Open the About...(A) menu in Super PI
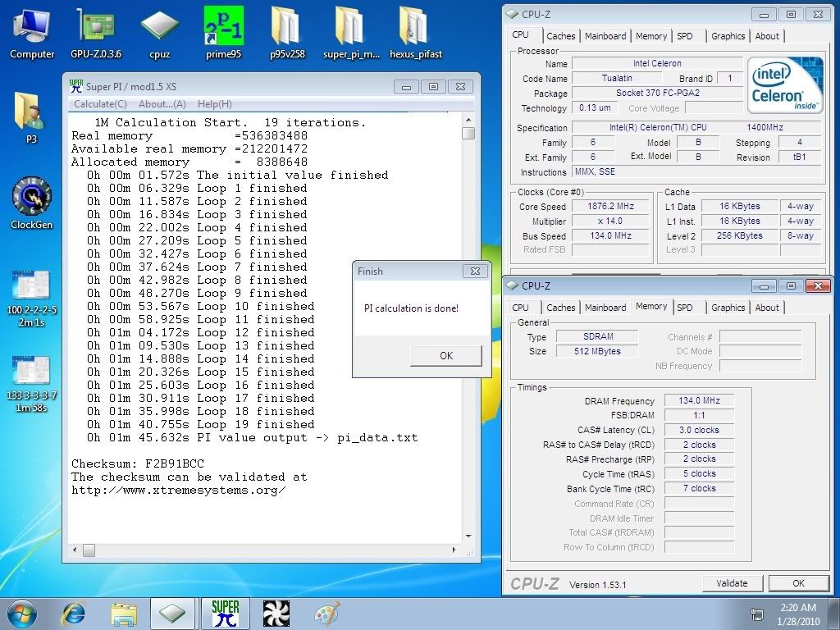The image size is (840, 630). click(x=162, y=104)
